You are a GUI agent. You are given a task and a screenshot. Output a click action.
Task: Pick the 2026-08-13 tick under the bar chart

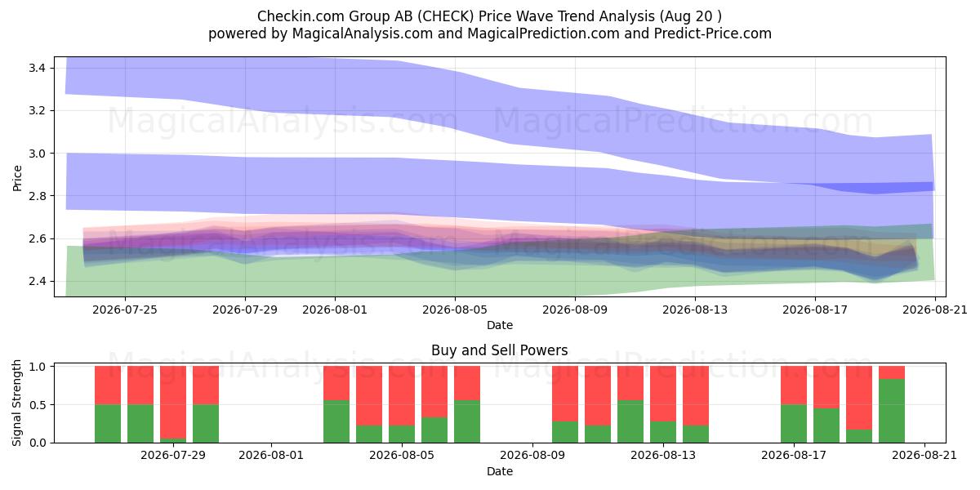(x=663, y=456)
